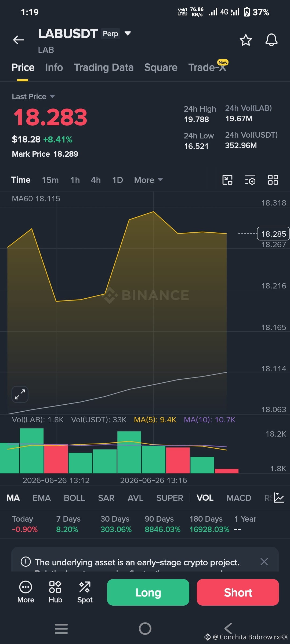Tap the Android recent apps menu button
290x644 pixels.
click(61, 628)
